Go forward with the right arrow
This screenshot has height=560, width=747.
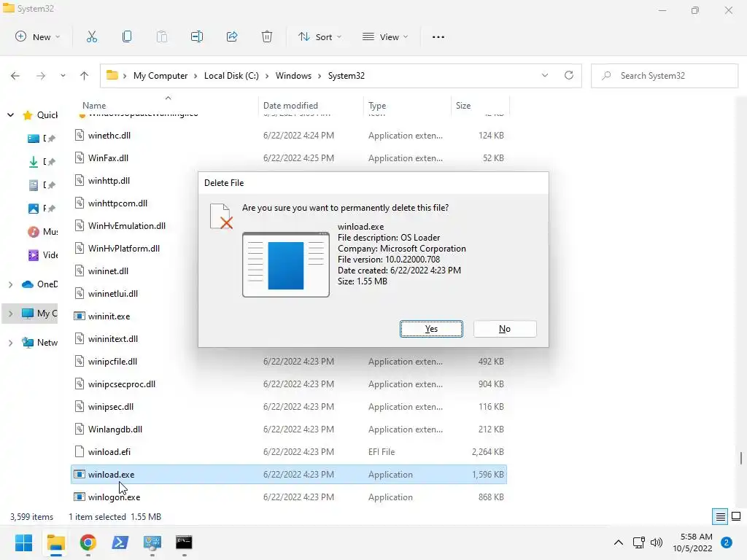coord(41,76)
